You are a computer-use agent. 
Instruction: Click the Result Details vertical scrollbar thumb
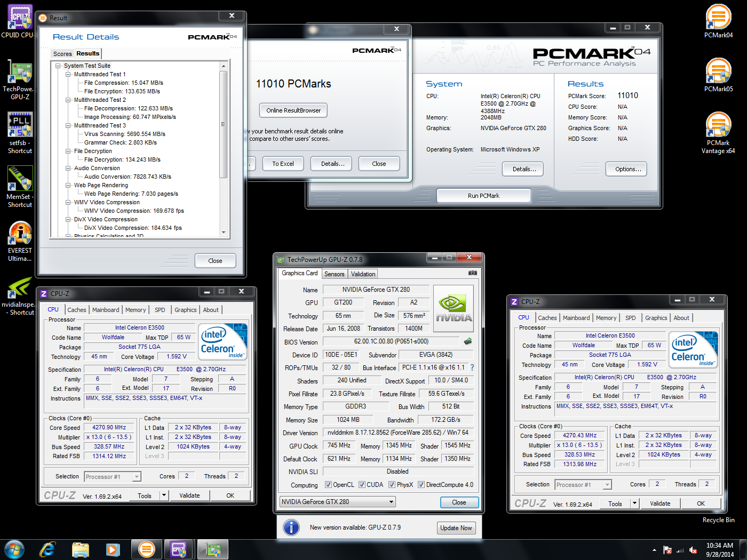pos(224,124)
